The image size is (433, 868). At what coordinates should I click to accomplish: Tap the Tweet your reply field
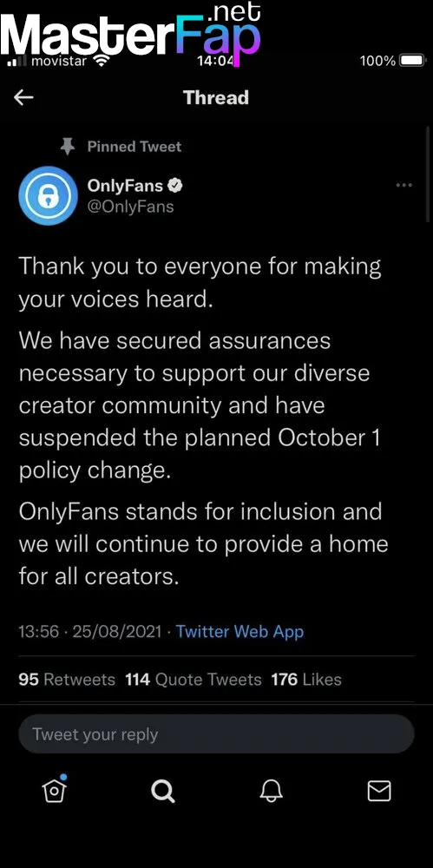[217, 734]
